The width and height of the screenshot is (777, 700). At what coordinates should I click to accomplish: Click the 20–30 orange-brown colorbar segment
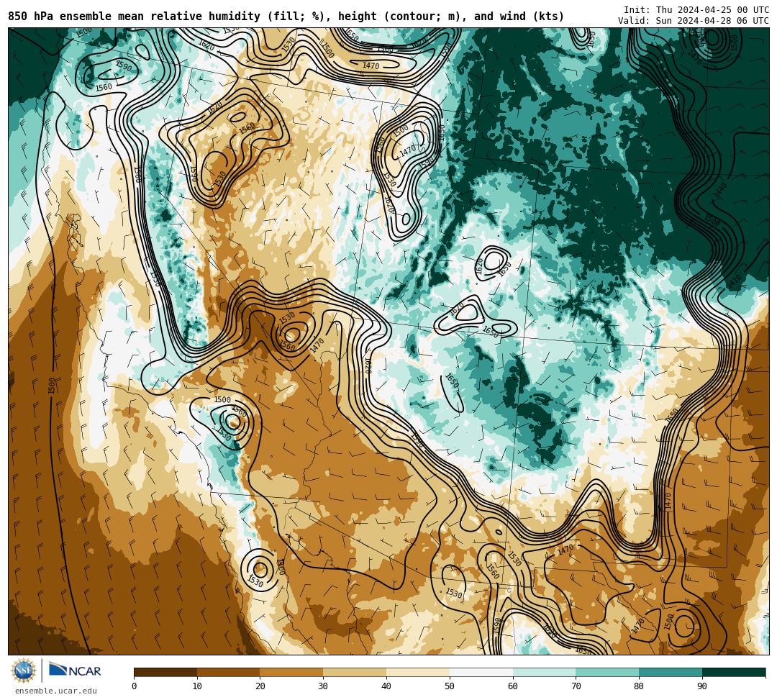291,672
